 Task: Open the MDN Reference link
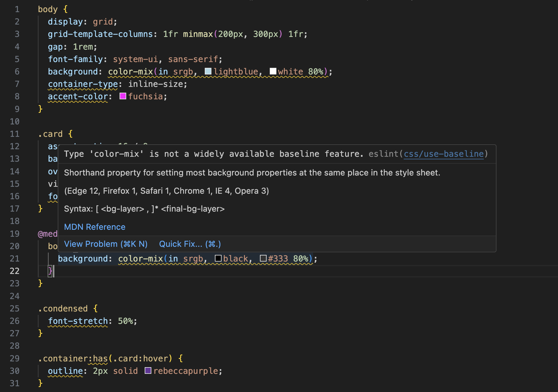point(94,227)
